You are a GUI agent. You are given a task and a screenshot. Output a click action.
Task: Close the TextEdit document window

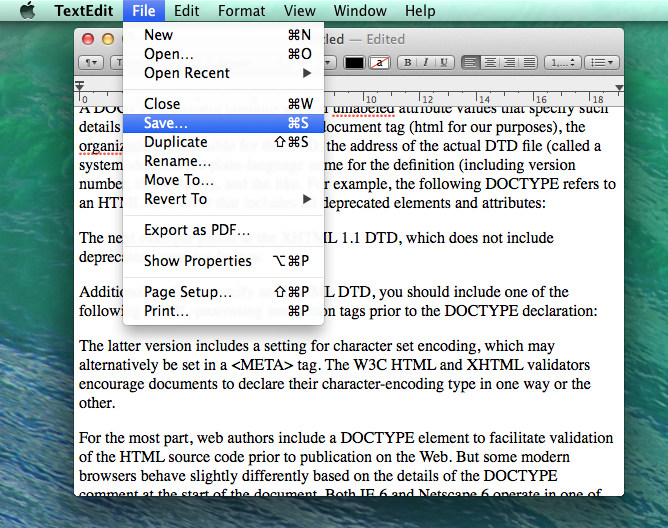coord(88,39)
